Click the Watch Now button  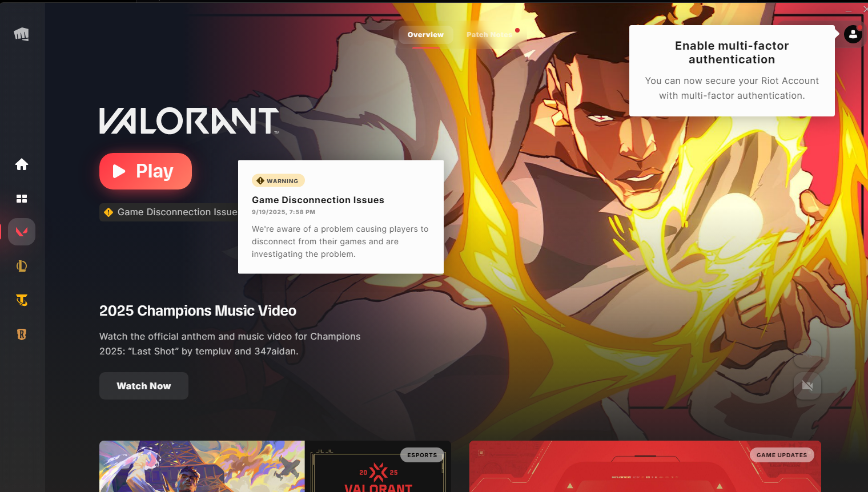(144, 386)
